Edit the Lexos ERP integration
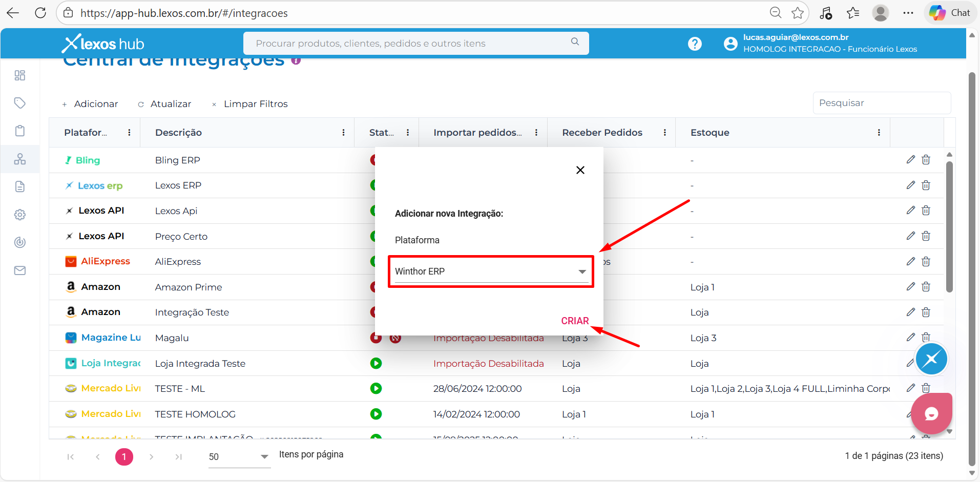The image size is (980, 482). pos(910,185)
